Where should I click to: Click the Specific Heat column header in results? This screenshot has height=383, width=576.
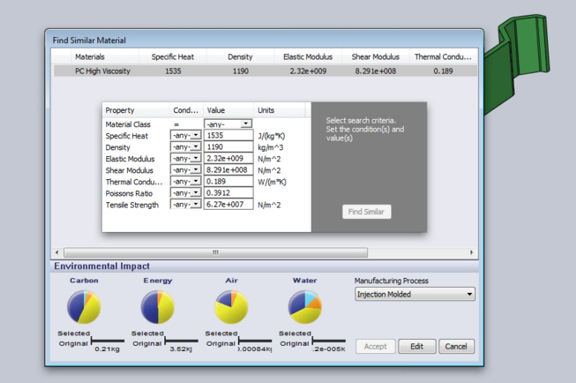(173, 57)
